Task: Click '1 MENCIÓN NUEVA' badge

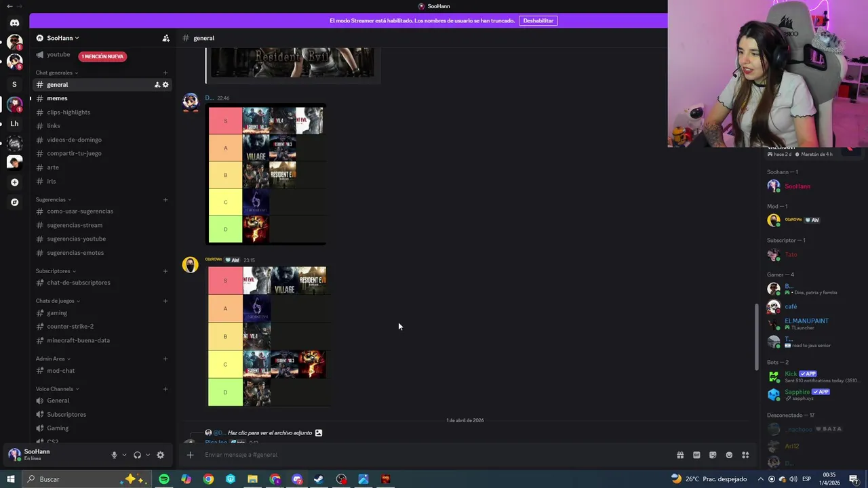Action: coord(102,56)
